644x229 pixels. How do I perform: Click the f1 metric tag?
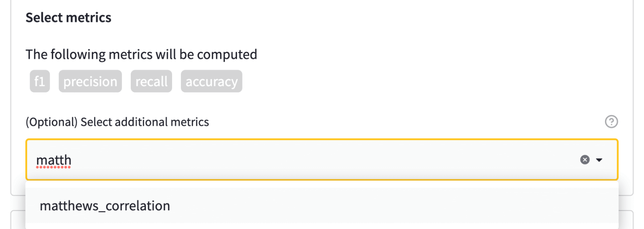pos(39,81)
